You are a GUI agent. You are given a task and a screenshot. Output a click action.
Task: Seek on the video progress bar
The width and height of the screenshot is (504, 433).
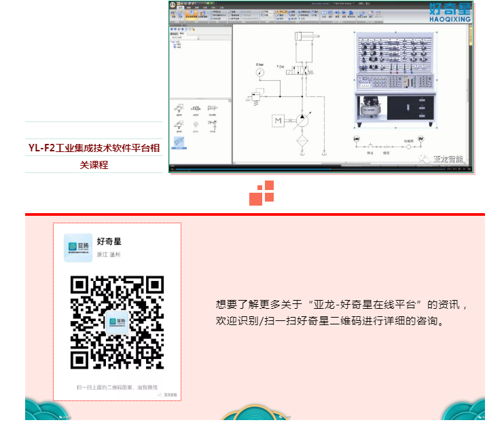click(x=310, y=169)
